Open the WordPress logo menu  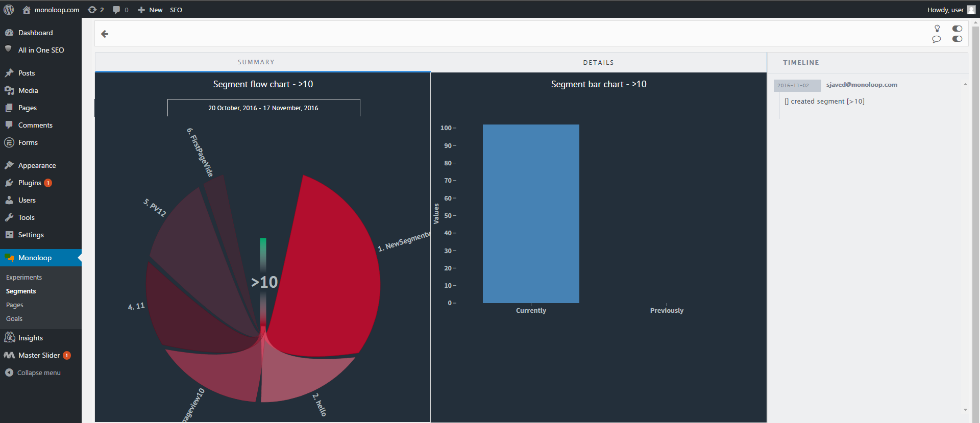coord(9,10)
